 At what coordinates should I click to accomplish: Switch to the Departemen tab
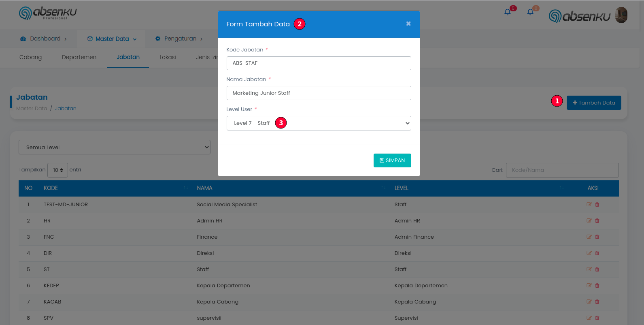(x=79, y=57)
